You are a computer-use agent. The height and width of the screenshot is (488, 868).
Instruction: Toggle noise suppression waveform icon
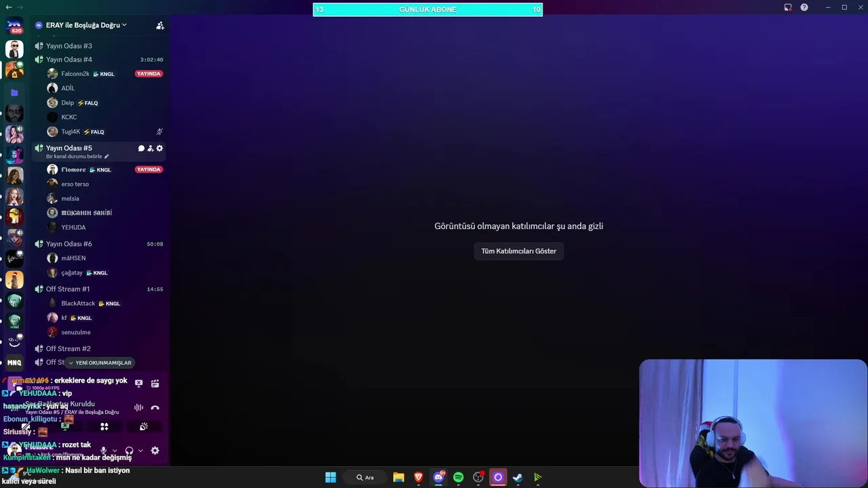[138, 407]
